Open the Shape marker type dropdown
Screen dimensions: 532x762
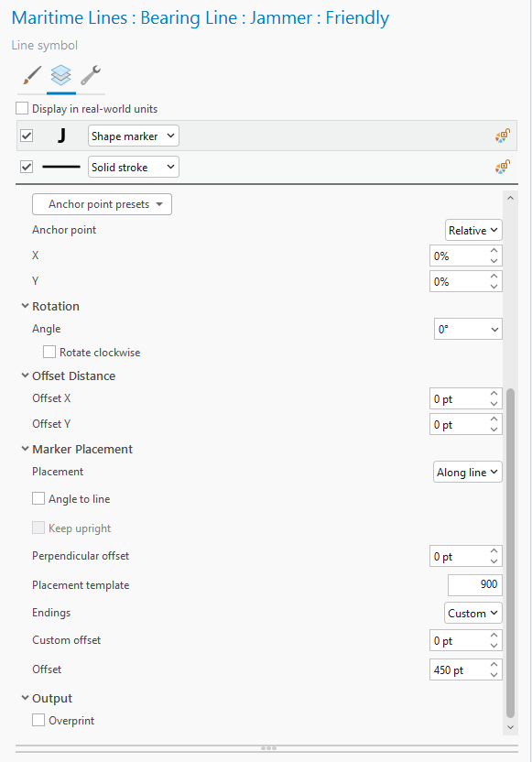click(133, 136)
